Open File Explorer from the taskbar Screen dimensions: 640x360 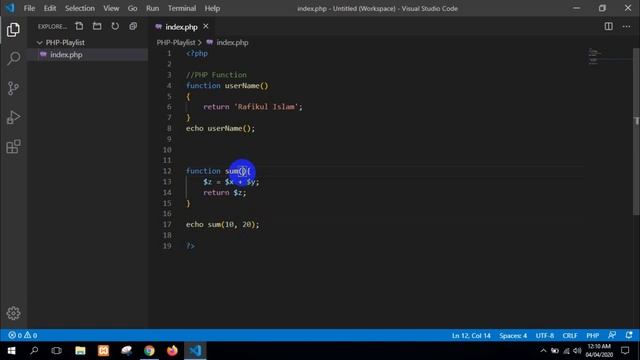pyautogui.click(x=80, y=351)
